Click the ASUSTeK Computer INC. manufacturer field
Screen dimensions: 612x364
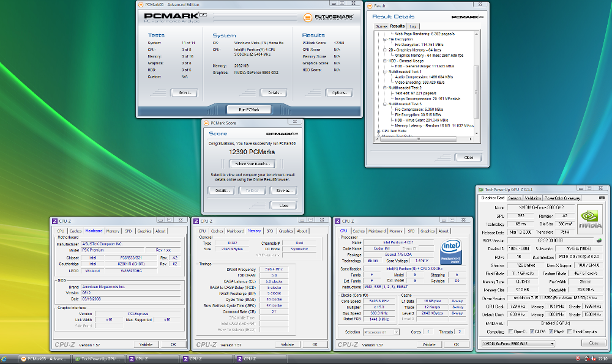[x=131, y=244]
